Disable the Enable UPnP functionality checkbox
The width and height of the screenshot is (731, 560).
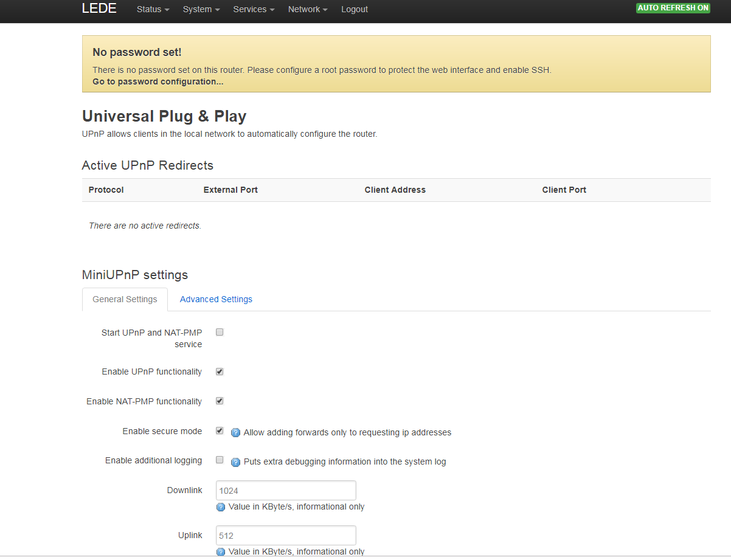point(219,371)
